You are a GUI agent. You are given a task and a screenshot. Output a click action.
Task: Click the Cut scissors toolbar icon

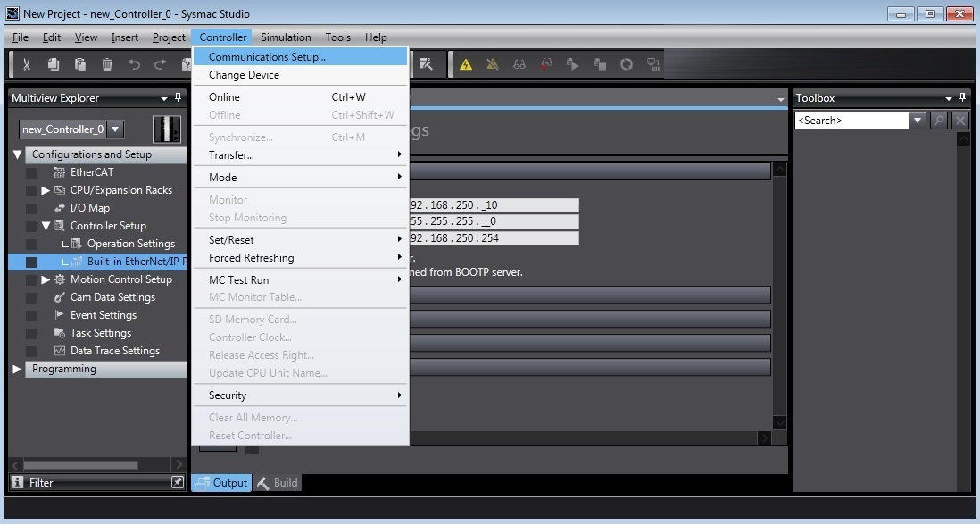pyautogui.click(x=26, y=63)
